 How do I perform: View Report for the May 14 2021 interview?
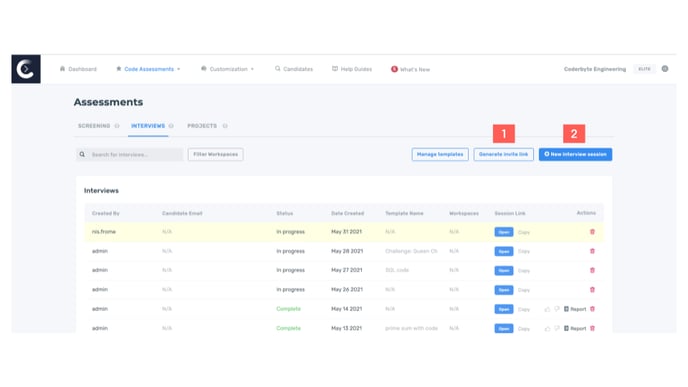point(575,309)
